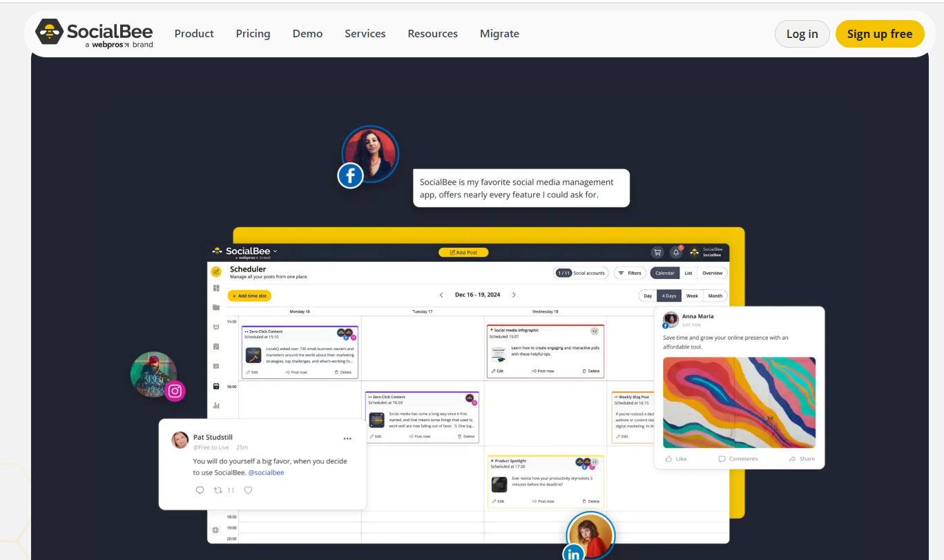
Task: Open the Product Spotlight post thumbnail
Action: click(x=499, y=484)
